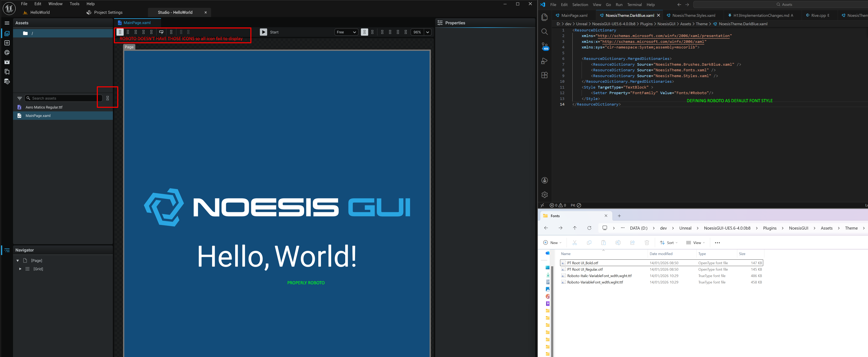Open See more options in File Explorer
This screenshot has height=357, width=868.
(x=717, y=242)
